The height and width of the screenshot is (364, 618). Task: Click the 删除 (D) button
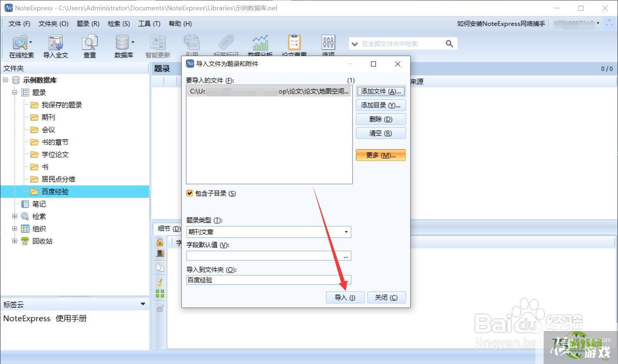point(381,119)
